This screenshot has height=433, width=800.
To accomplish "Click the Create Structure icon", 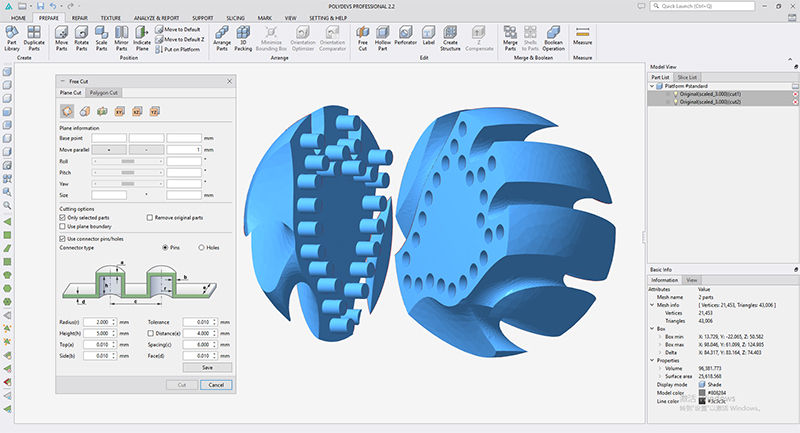I will point(450,38).
